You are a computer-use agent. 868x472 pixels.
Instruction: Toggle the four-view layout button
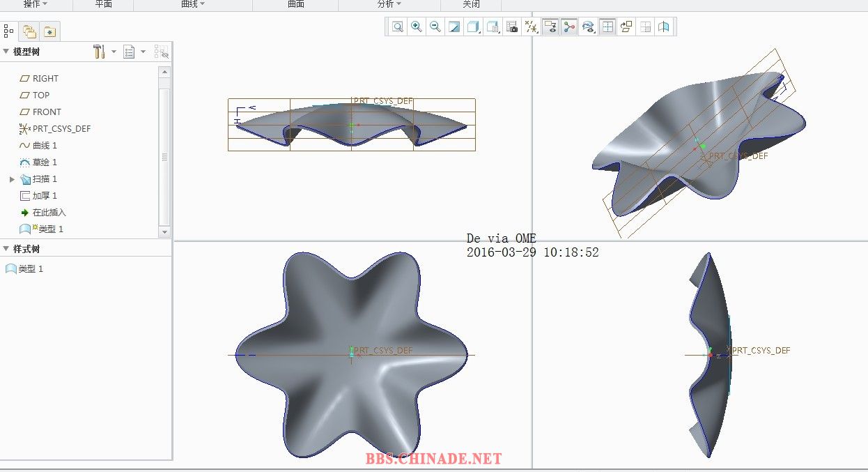pyautogui.click(x=607, y=27)
